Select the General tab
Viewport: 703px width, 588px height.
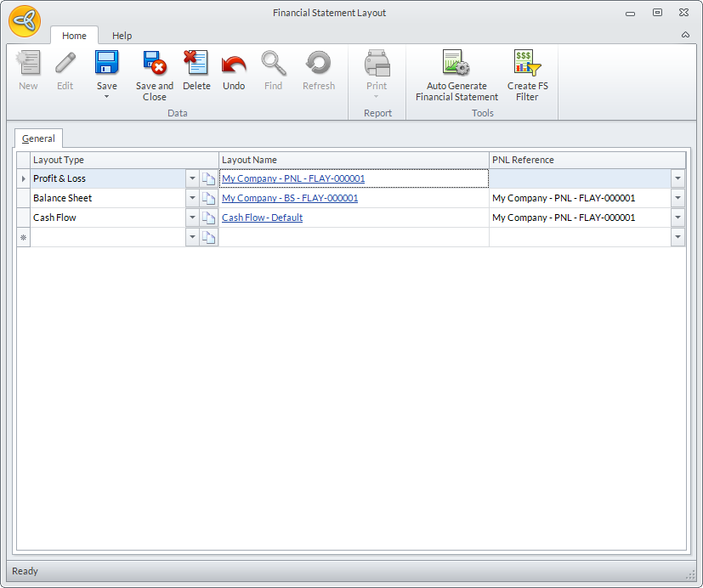coord(38,139)
